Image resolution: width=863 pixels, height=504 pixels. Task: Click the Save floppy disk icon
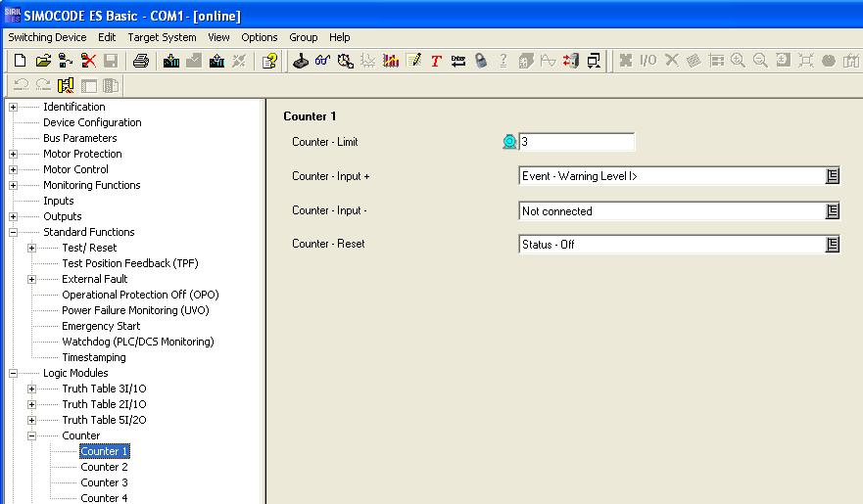tap(111, 61)
